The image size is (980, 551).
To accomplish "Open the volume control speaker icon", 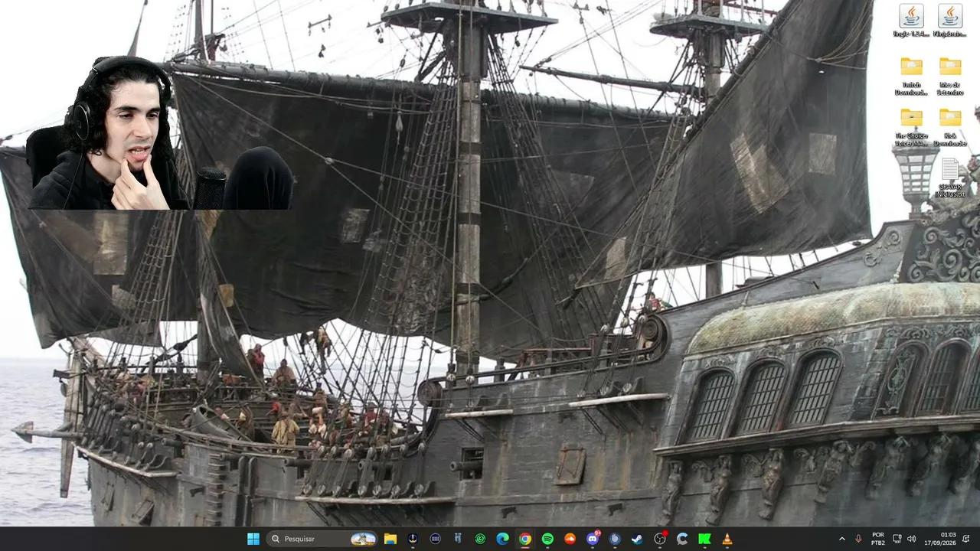I will click(911, 539).
